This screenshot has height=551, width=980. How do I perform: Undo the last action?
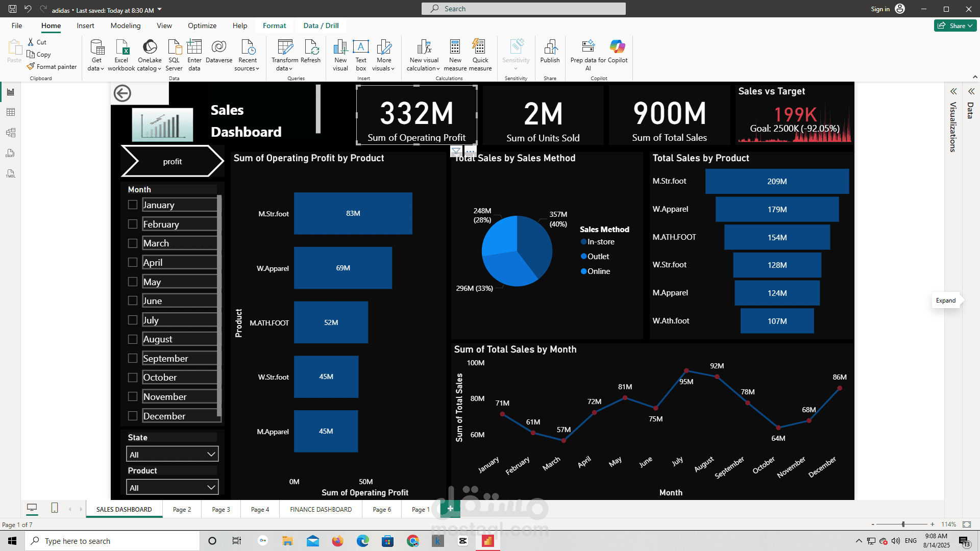point(28,9)
